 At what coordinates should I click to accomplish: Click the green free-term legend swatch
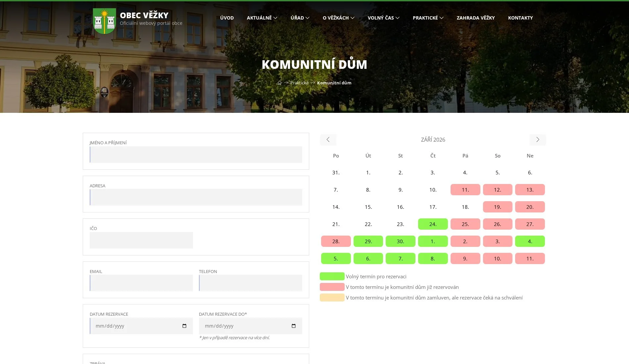(x=332, y=276)
